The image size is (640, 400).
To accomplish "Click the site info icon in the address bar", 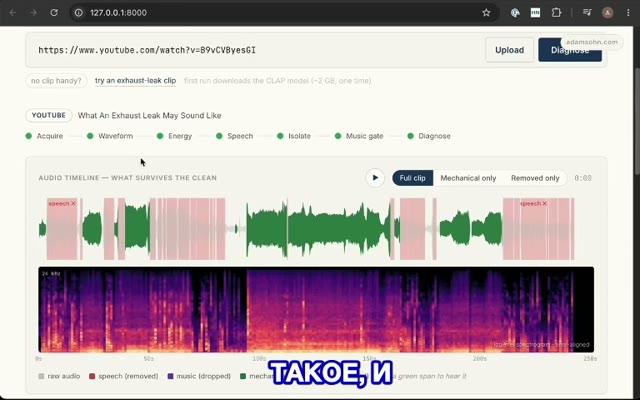I will (79, 13).
